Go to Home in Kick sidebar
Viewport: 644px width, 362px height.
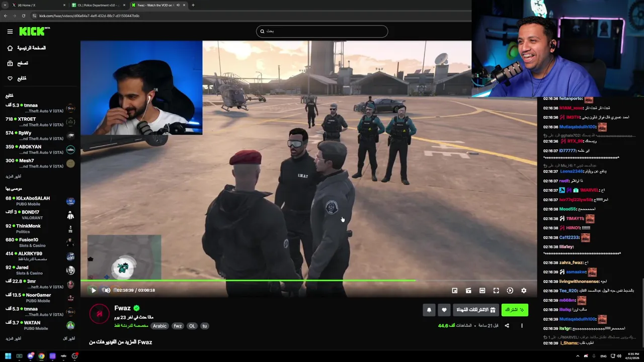(x=27, y=48)
